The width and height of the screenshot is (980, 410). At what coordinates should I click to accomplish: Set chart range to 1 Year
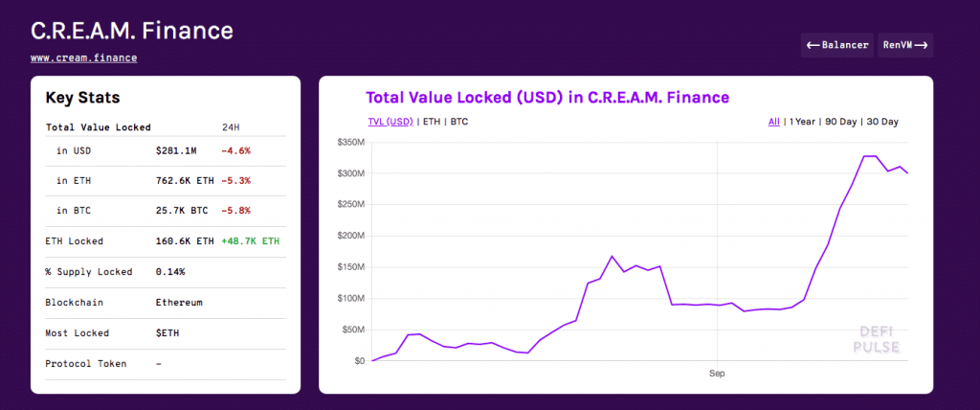pyautogui.click(x=804, y=122)
